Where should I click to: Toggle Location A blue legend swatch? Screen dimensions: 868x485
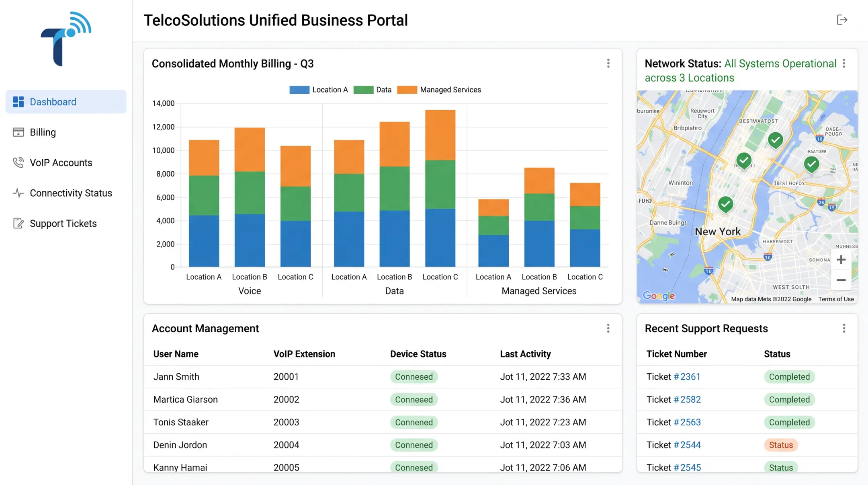click(299, 90)
